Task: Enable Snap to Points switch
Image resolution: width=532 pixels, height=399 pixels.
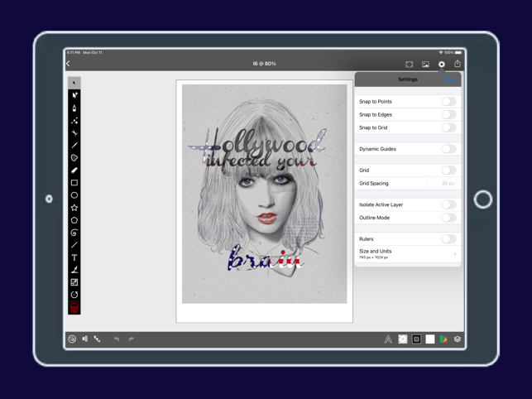Action: 448,102
